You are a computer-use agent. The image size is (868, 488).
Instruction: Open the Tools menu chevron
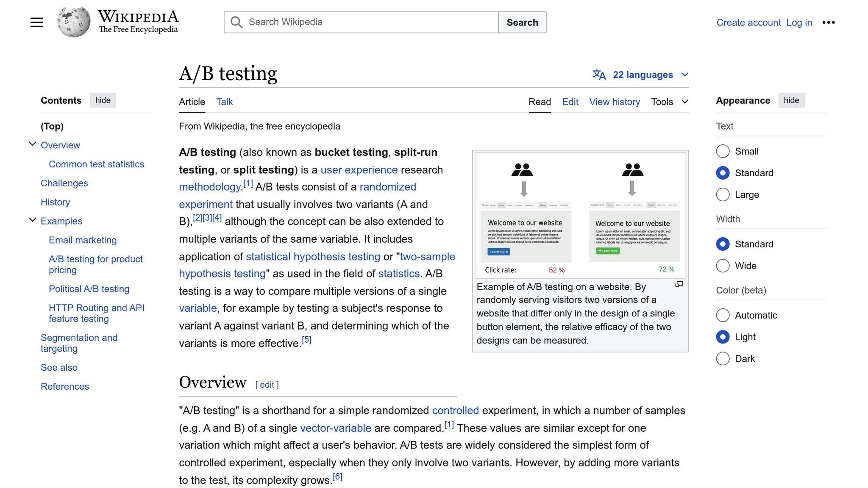point(685,102)
